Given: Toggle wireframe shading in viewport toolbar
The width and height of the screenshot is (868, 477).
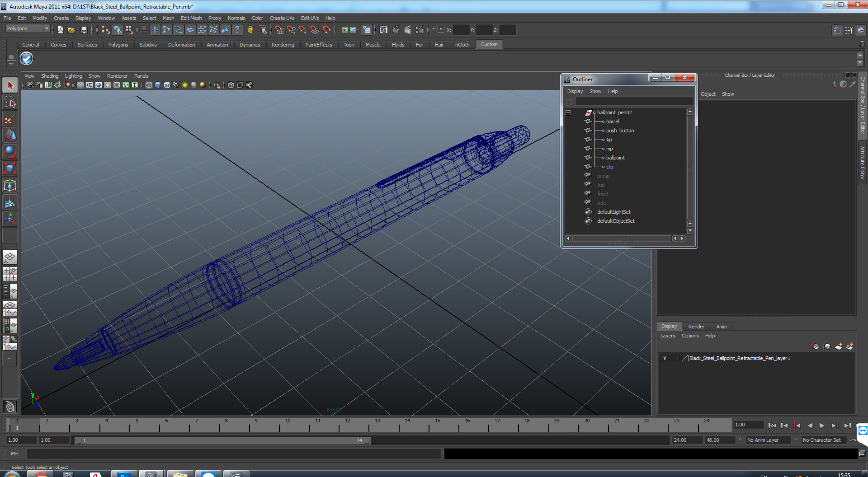Looking at the screenshot, I should coord(149,85).
